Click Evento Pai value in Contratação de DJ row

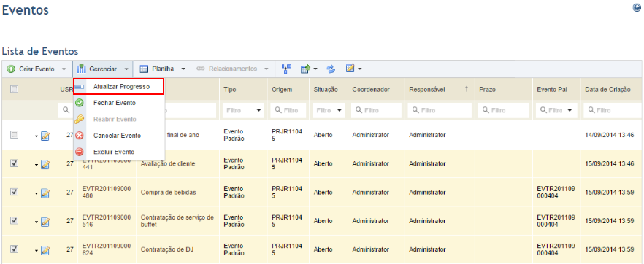point(556,249)
